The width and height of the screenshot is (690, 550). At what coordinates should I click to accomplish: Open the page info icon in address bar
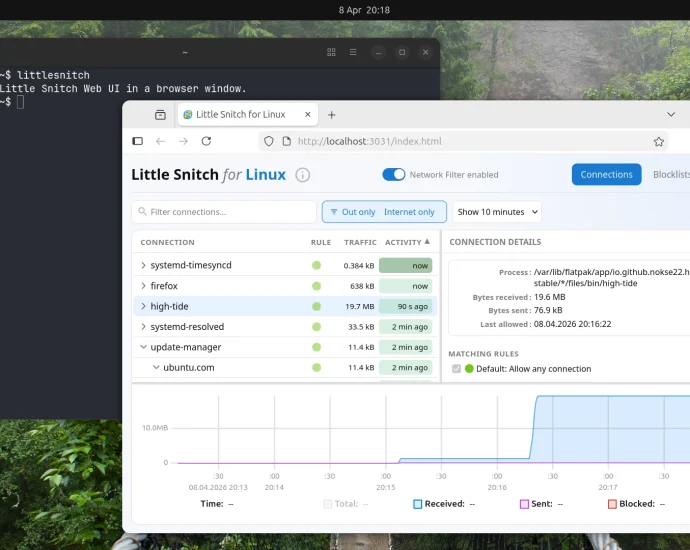[287, 141]
